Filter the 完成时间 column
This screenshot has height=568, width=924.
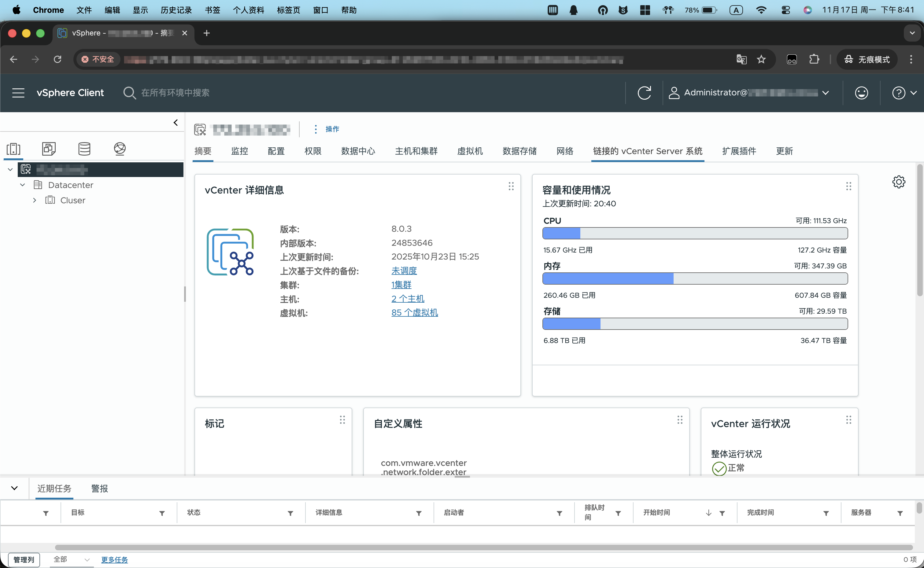pyautogui.click(x=826, y=513)
